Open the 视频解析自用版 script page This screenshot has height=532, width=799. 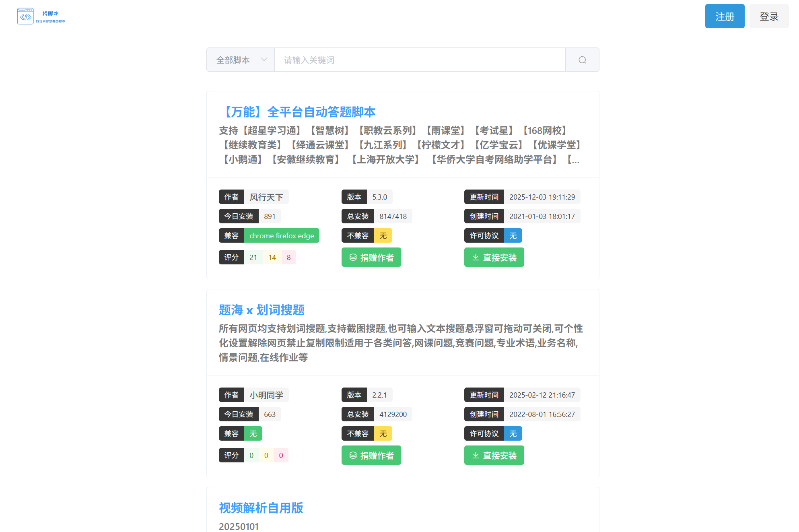tap(261, 508)
